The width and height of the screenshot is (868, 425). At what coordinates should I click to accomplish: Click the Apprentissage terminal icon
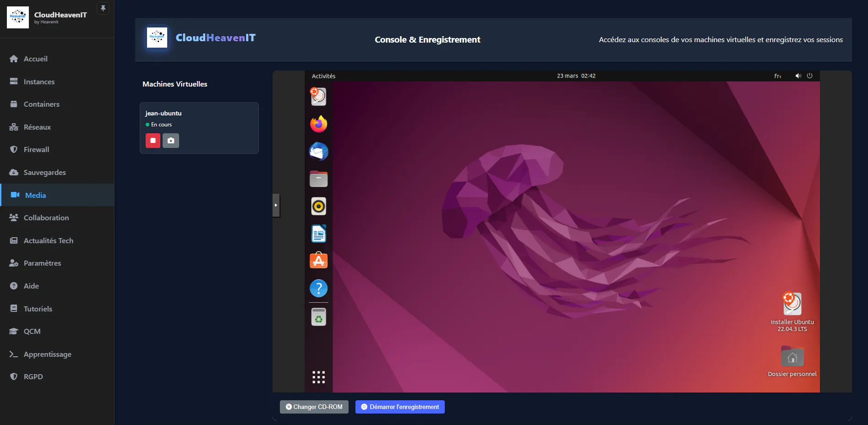coord(14,354)
